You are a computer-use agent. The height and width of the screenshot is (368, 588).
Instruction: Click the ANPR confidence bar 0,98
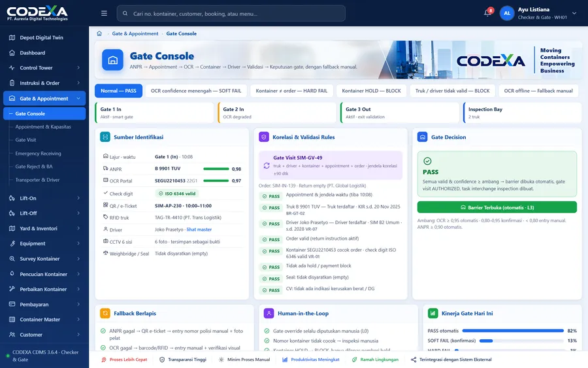coord(216,169)
